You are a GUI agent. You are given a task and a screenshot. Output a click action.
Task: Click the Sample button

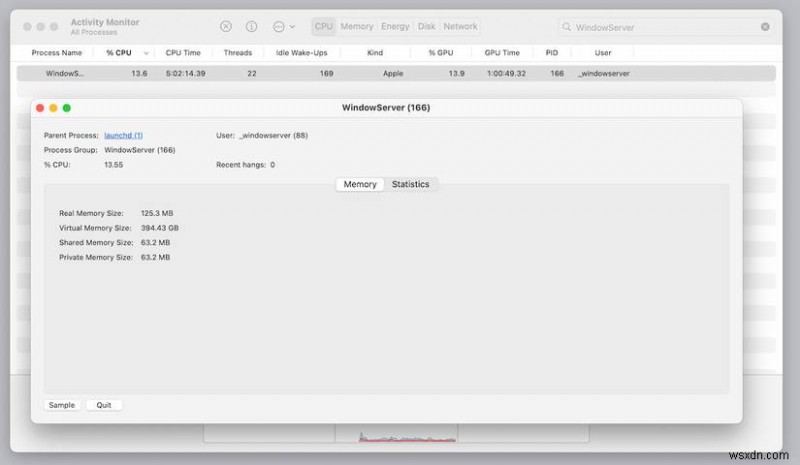click(62, 405)
